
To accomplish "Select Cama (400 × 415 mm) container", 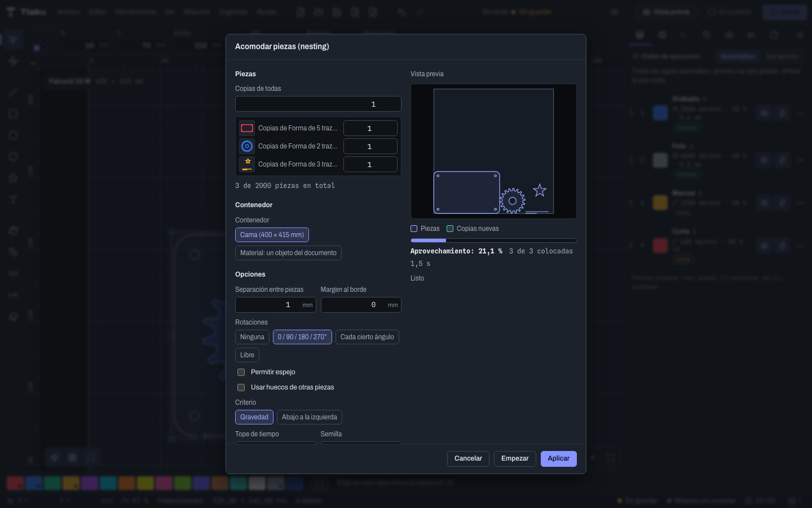I will point(272,235).
